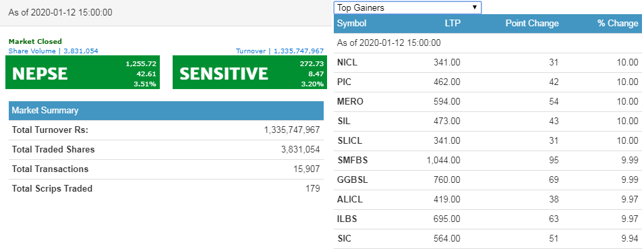This screenshot has height=249, width=644.
Task: Open the PIC symbol row
Action: (488, 82)
